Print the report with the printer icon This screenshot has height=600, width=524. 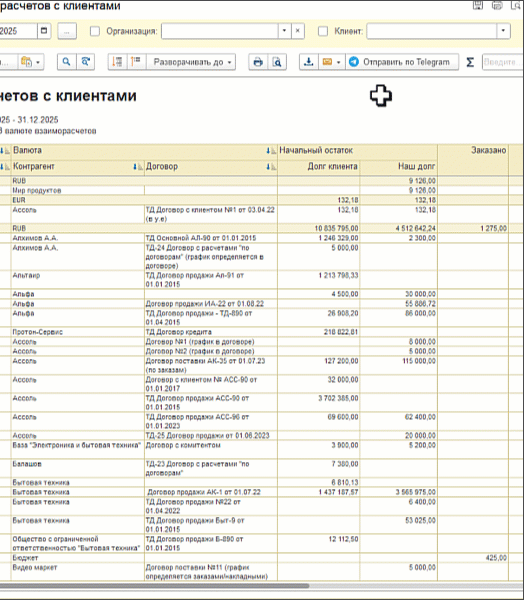coord(258,62)
